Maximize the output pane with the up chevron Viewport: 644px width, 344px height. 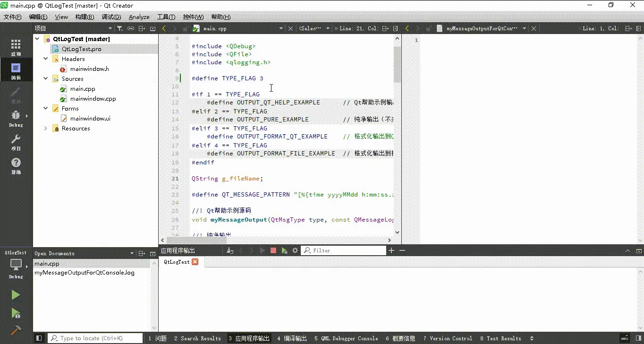click(x=627, y=250)
